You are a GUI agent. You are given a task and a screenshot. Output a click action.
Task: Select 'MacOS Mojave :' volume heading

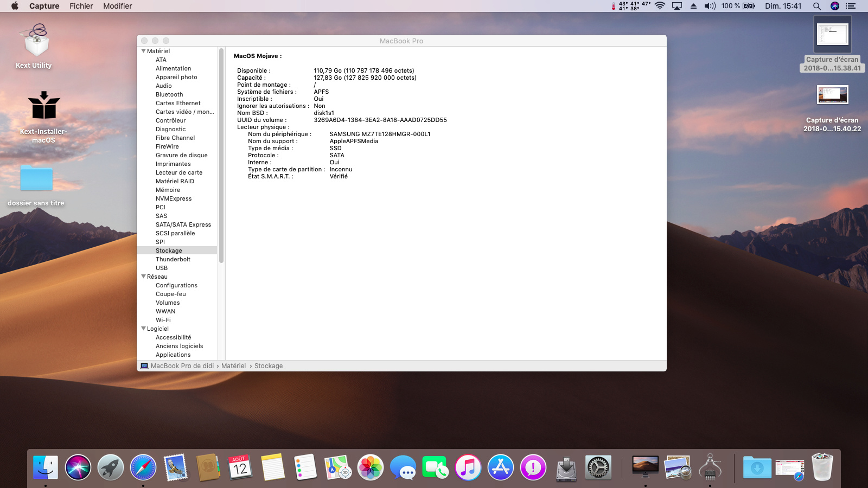tap(258, 56)
